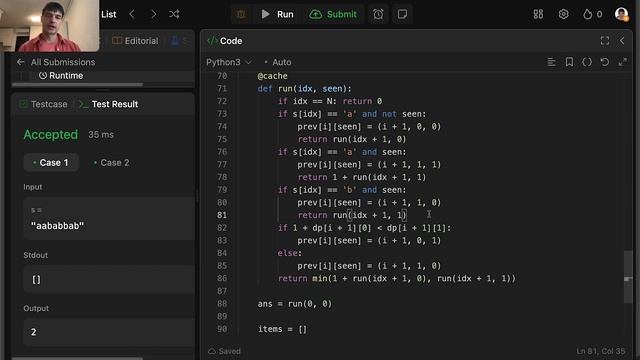Open the notes icon in top bar
The width and height of the screenshot is (640, 360).
pos(402,14)
